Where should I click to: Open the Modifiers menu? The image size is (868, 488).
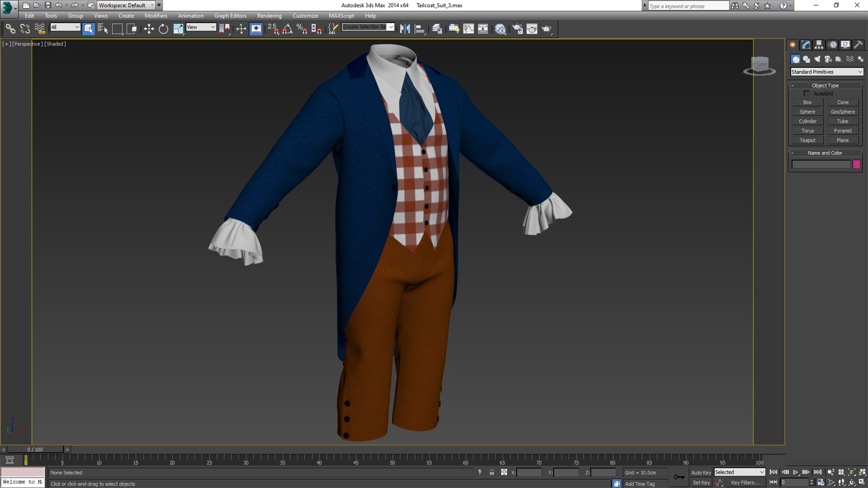pyautogui.click(x=156, y=16)
